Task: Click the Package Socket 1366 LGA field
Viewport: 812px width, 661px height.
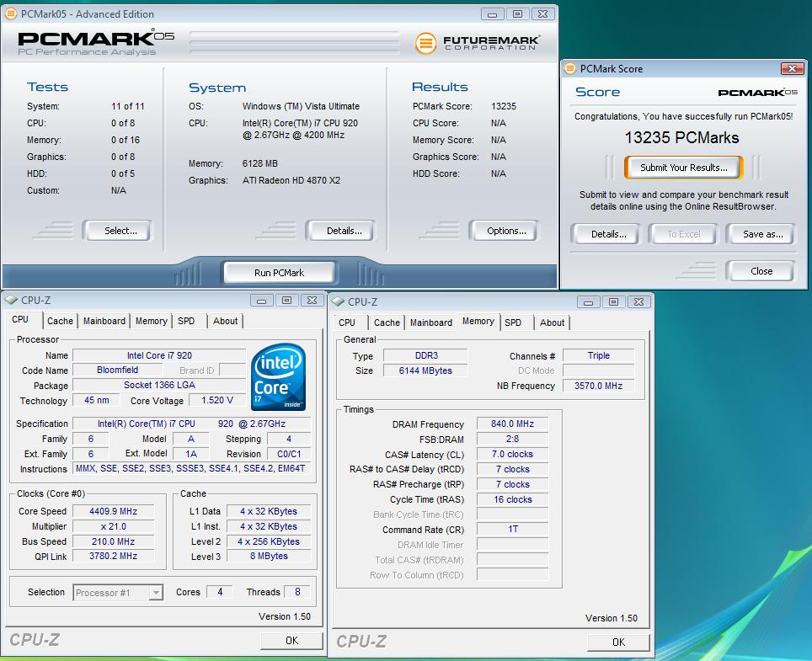Action: click(x=159, y=385)
